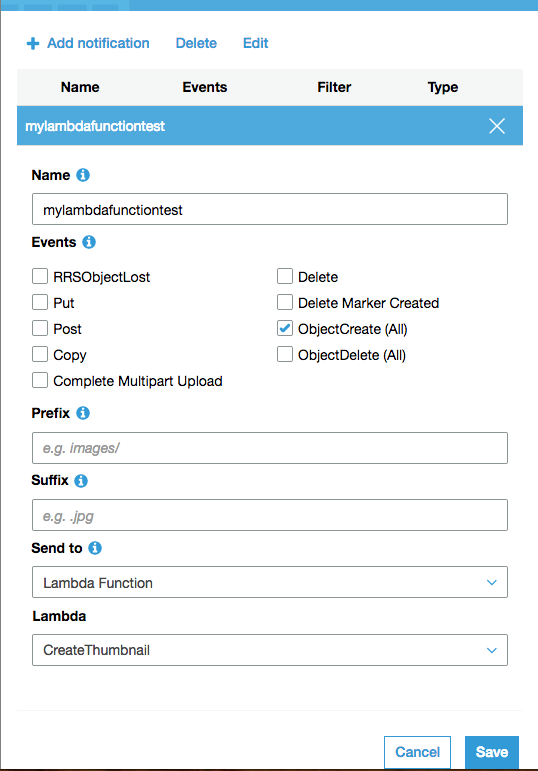Viewport: 538px width, 771px height.
Task: Click the Delete link in the toolbar
Action: [196, 43]
